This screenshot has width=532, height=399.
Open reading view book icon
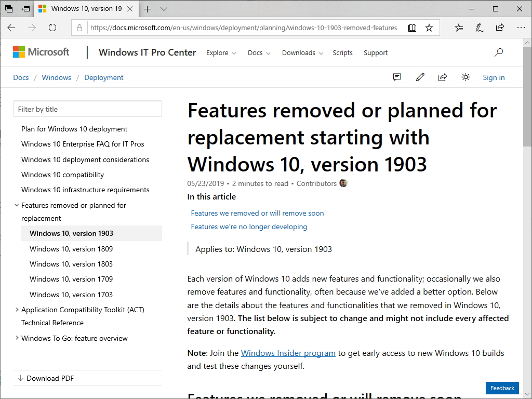pyautogui.click(x=412, y=28)
